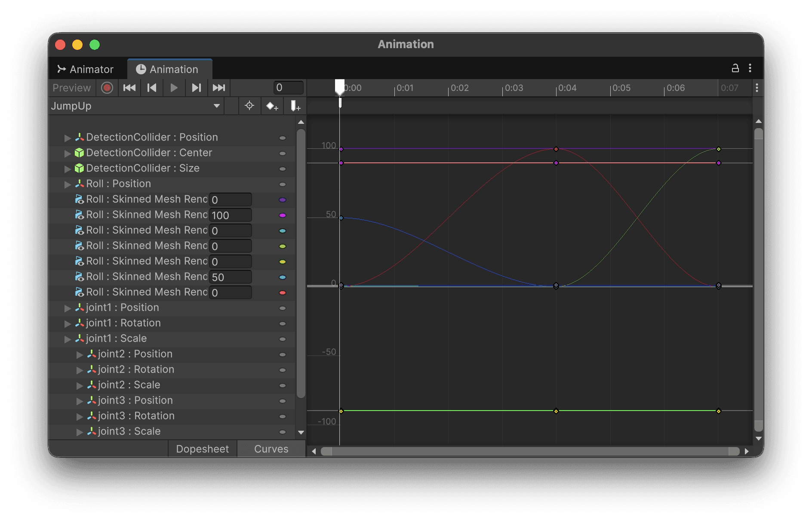Expand joint1 : Rotation property

(68, 323)
